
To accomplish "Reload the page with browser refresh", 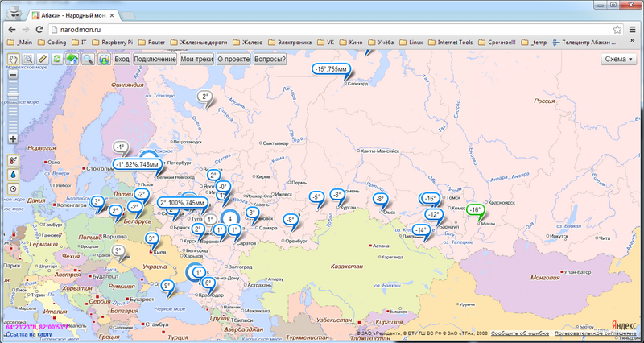I will 39,30.
